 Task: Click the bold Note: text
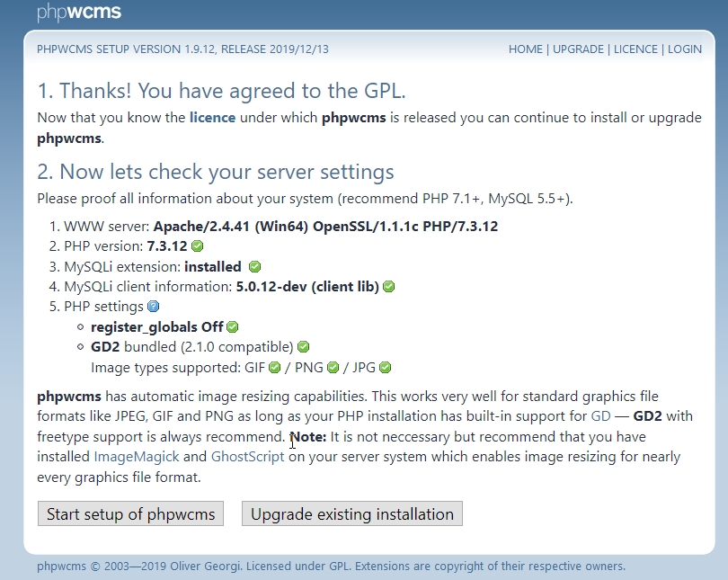click(309, 436)
